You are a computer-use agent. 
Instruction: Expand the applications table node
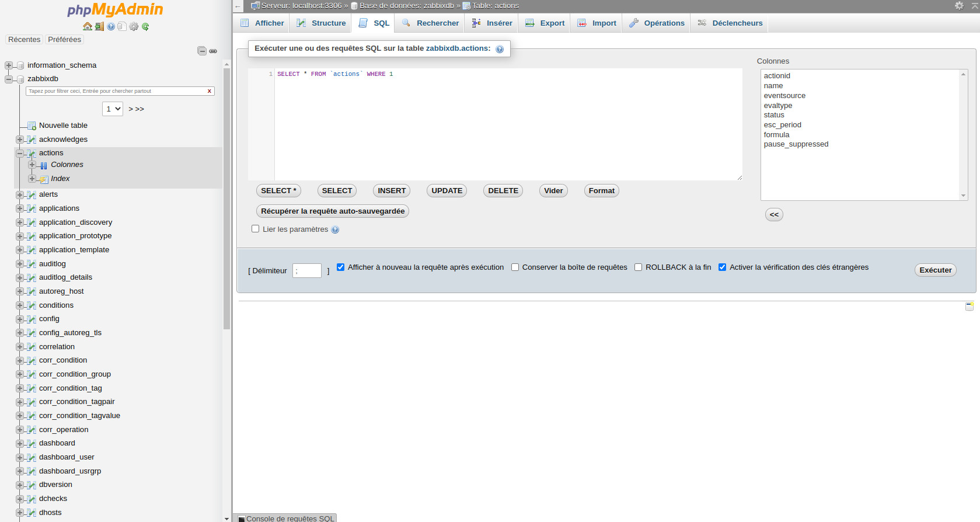coord(20,208)
